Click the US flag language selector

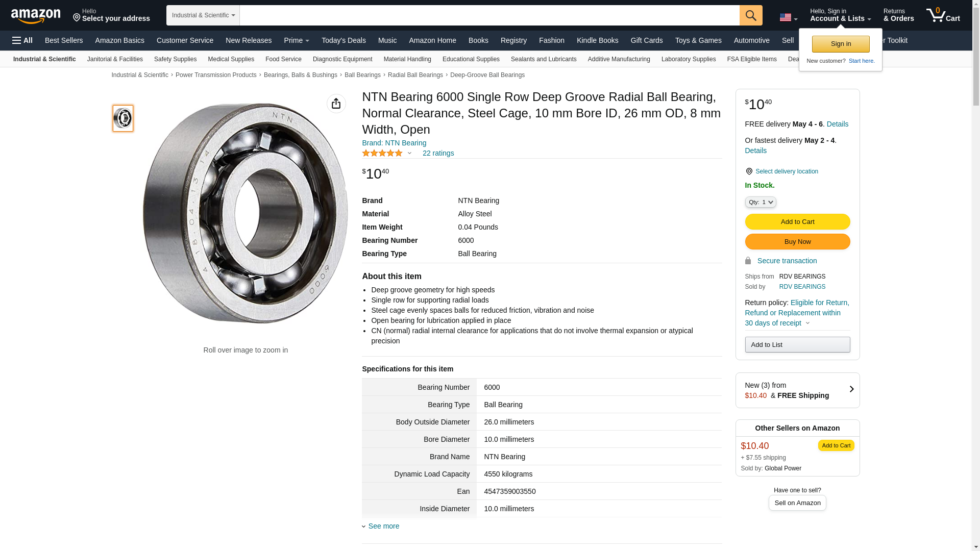coord(788,17)
